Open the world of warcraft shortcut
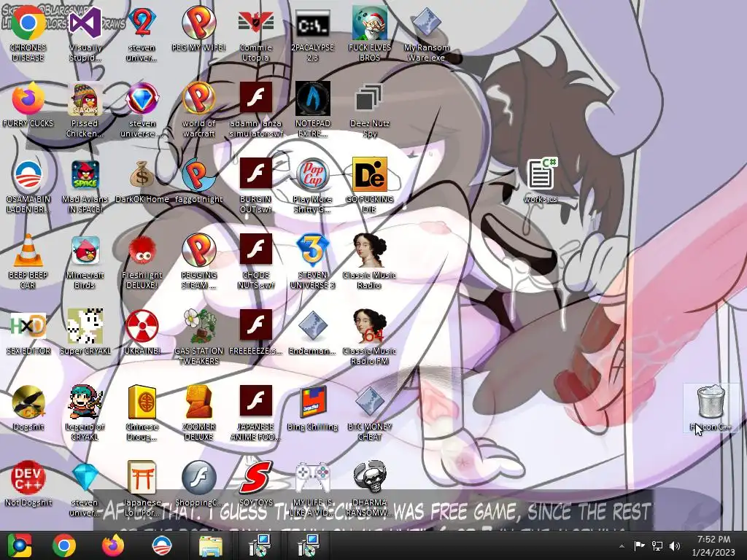This screenshot has width=747, height=560. click(198, 111)
